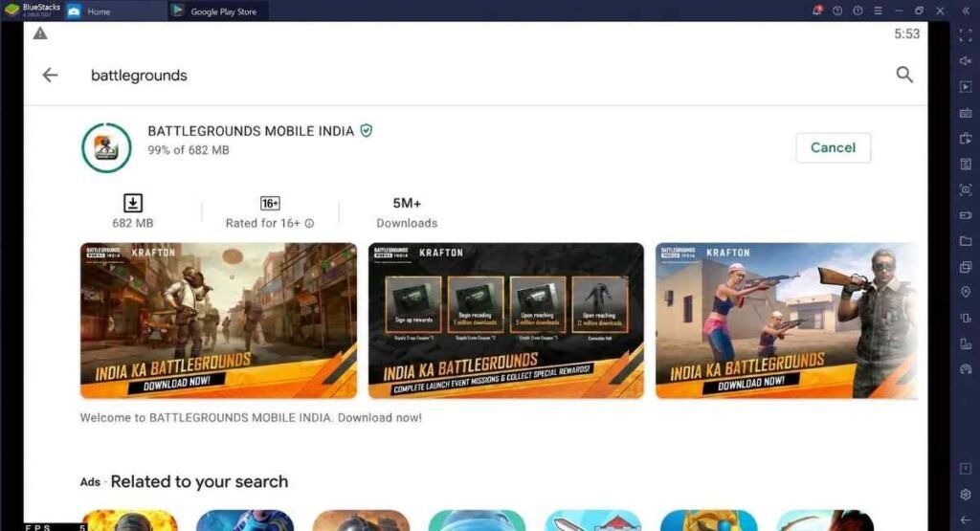Open the BlueStacks notifications bell
Screen dimensions: 980x531
817,11
